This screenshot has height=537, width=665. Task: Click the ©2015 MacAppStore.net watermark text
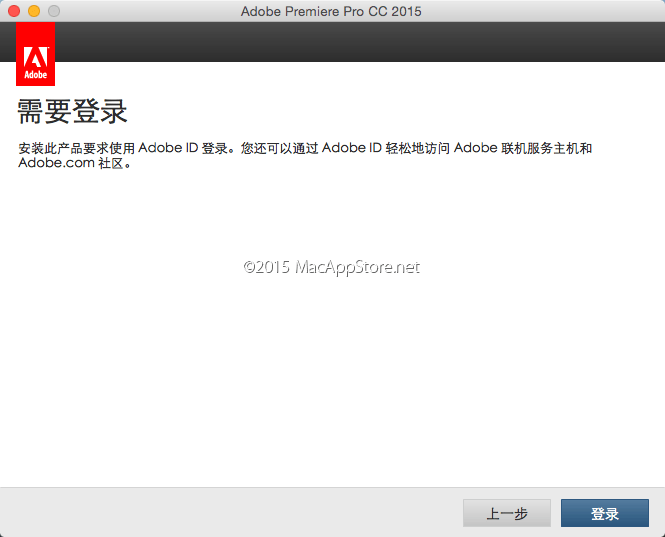pyautogui.click(x=331, y=267)
